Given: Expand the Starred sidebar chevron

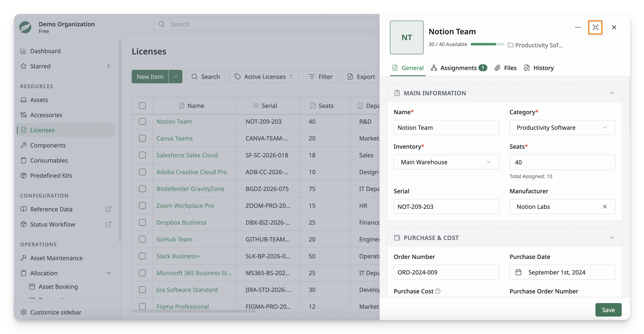Looking at the screenshot, I should (108, 66).
